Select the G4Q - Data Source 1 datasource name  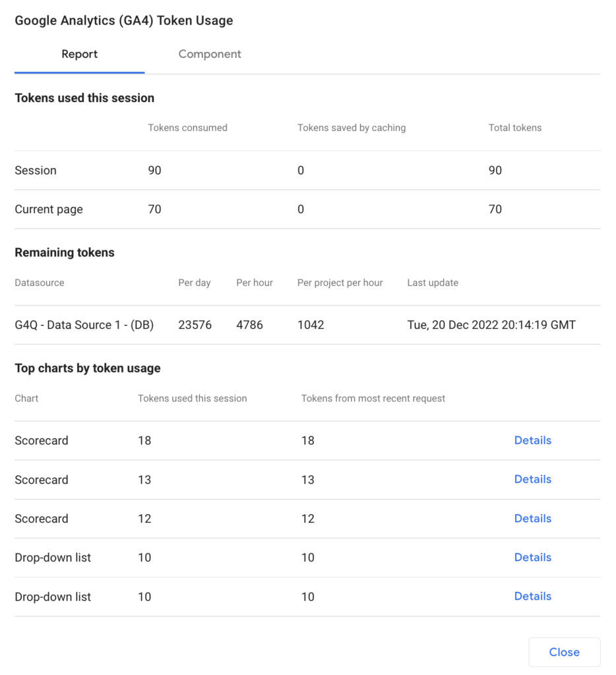click(x=84, y=325)
